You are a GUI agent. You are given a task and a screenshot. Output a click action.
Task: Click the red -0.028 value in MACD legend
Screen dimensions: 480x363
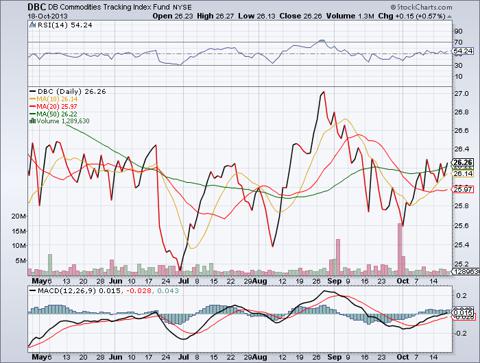[x=138, y=291]
